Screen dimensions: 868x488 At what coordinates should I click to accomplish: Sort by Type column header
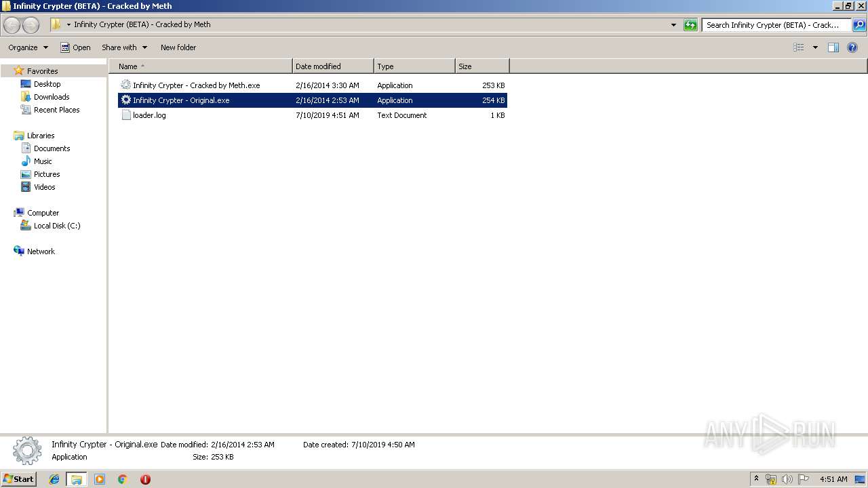click(x=414, y=66)
